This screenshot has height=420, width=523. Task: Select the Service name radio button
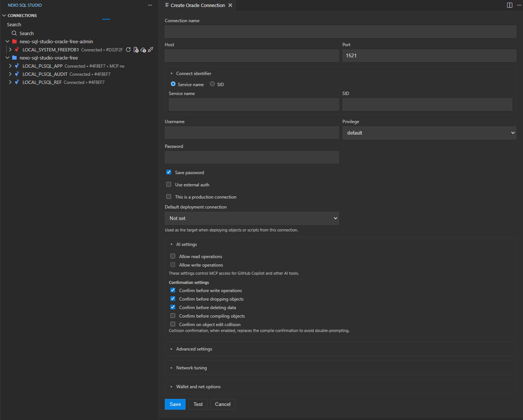tap(173, 84)
